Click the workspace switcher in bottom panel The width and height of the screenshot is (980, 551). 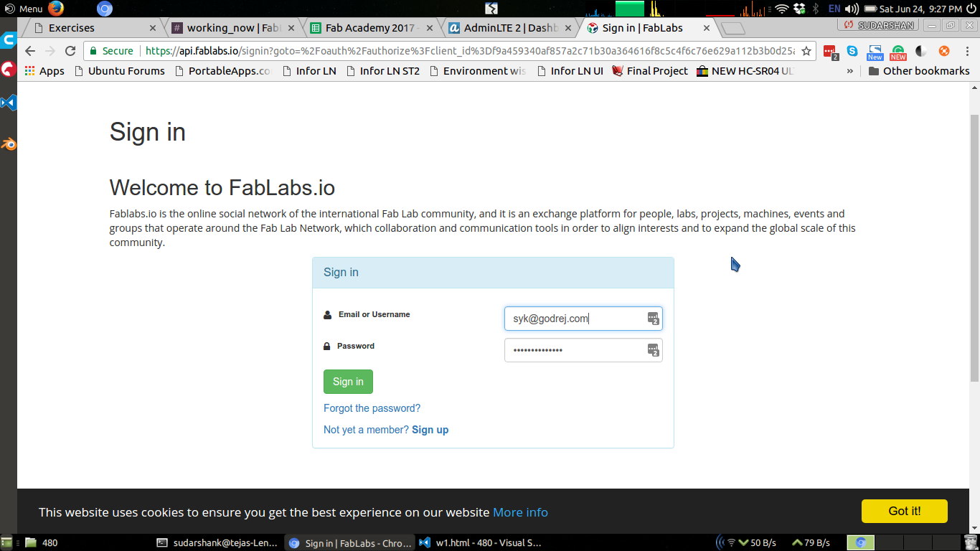click(903, 543)
